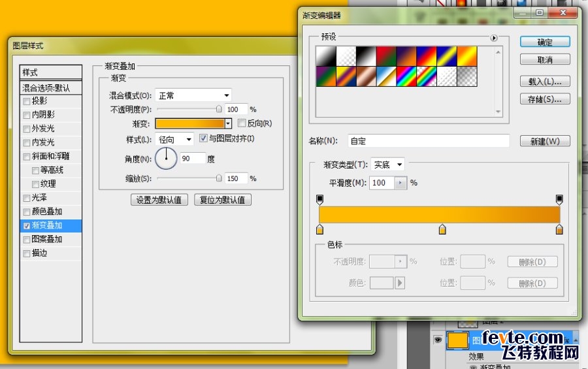Select the solid rainbow spectrum preset
Viewport: 588px width, 369px height.
point(406,76)
